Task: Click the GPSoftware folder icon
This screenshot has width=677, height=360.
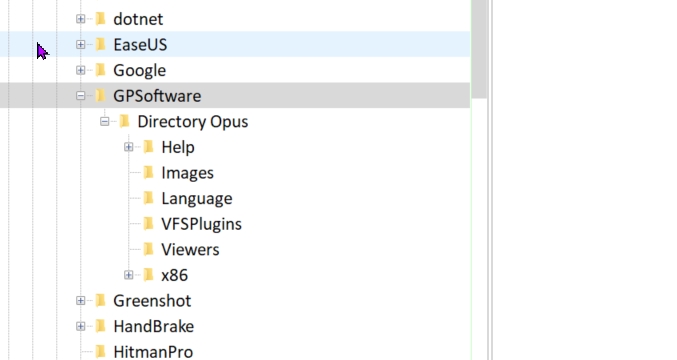Action: coord(101,95)
